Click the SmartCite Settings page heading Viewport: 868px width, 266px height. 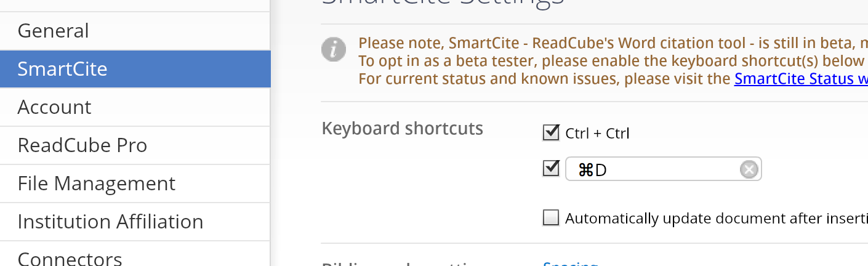tap(443, 3)
